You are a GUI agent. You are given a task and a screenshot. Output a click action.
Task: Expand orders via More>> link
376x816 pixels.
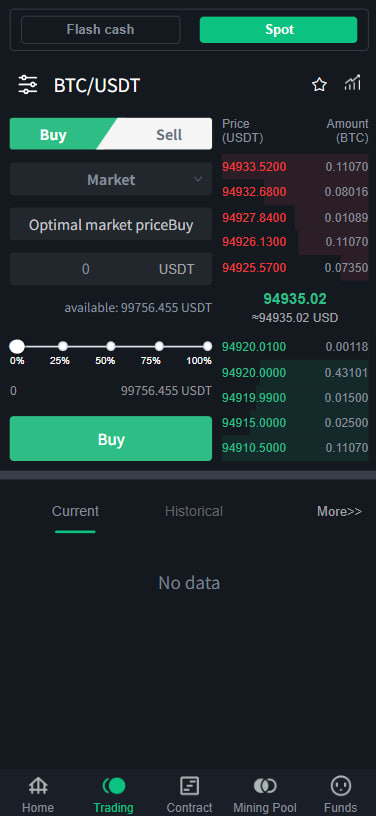(339, 512)
